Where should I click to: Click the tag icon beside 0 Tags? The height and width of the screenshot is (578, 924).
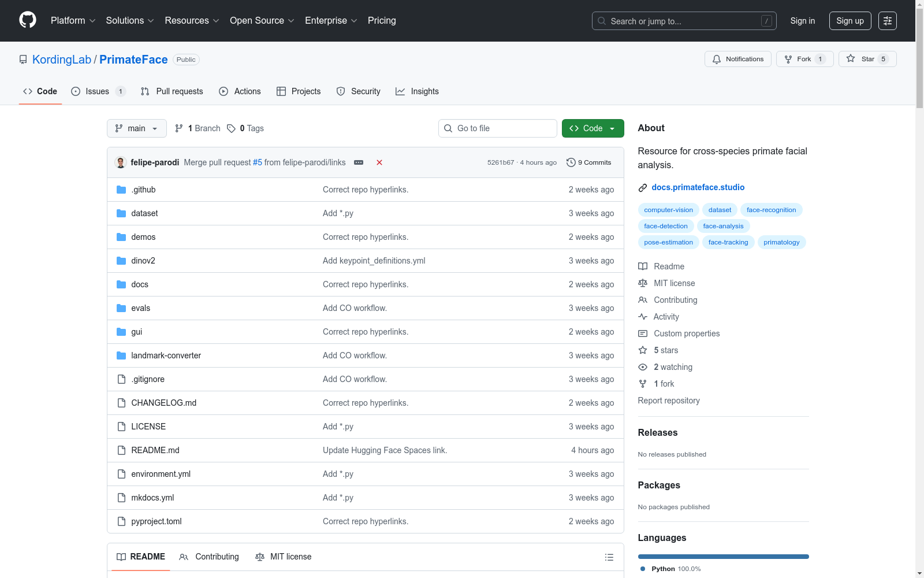click(x=231, y=128)
